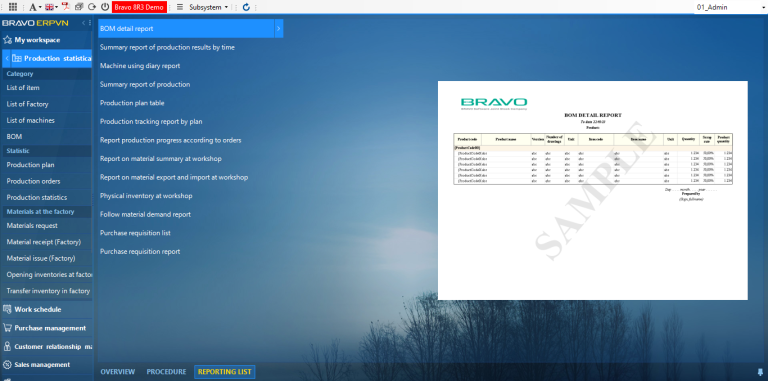The image size is (768, 381).
Task: Open List of machines
Action: pyautogui.click(x=30, y=120)
